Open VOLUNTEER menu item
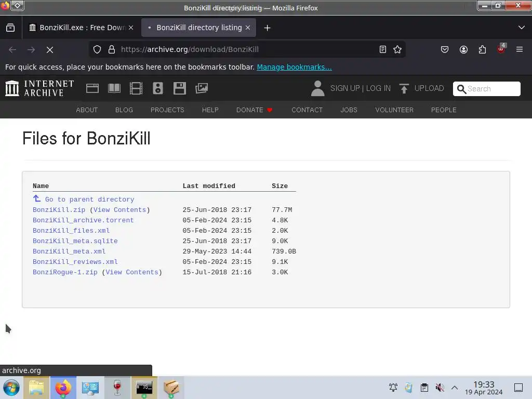 (x=394, y=110)
